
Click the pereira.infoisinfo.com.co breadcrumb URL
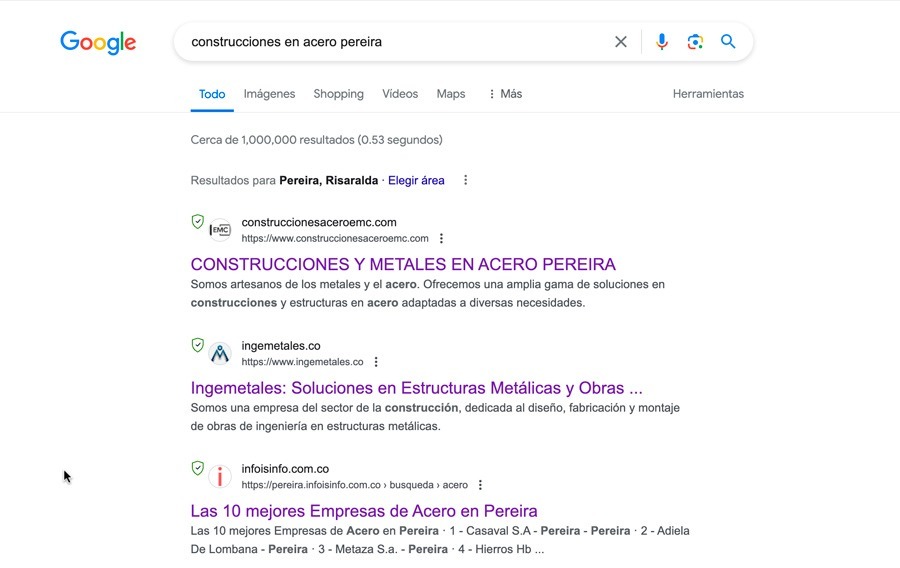(x=355, y=485)
